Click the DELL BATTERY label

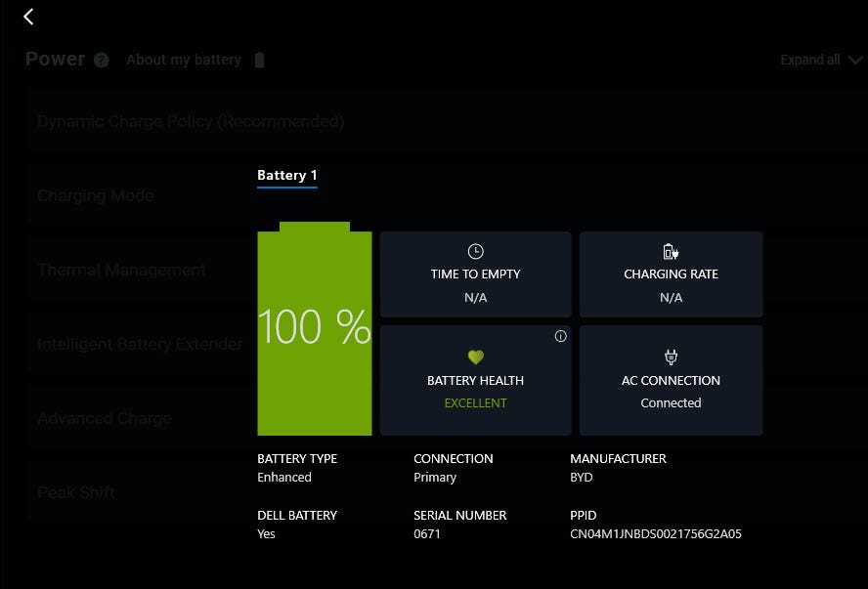[x=297, y=515]
